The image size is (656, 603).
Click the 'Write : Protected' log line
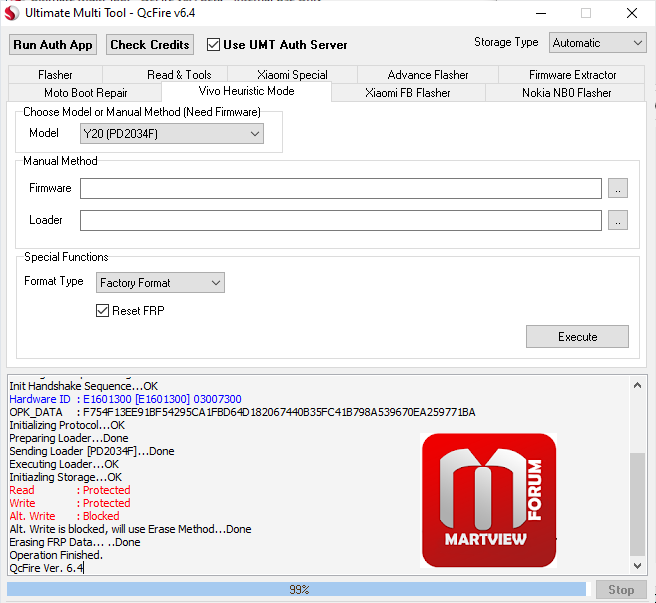[x=70, y=503]
